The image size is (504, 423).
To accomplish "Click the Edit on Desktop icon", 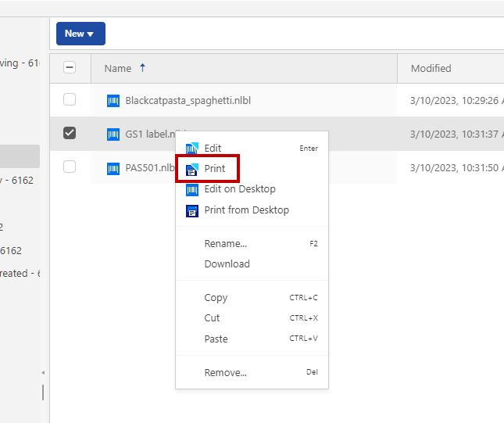I will coord(192,189).
